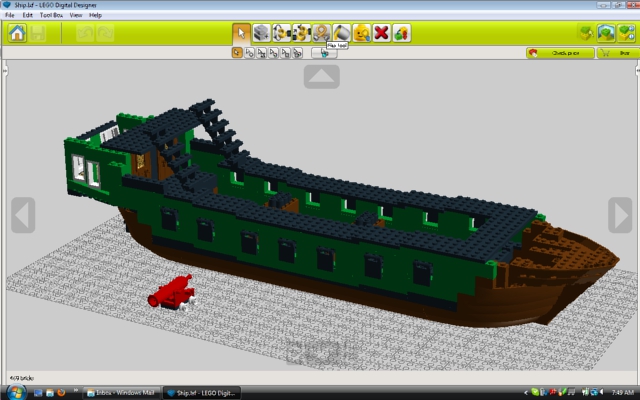Expand the right side panel handle
Viewport: 640px width, 400px height.
(637, 71)
